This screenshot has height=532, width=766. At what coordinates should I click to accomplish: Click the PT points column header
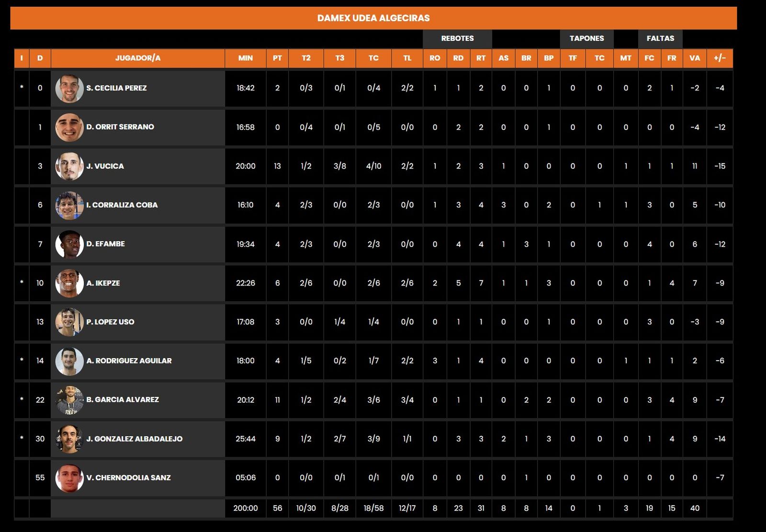277,58
